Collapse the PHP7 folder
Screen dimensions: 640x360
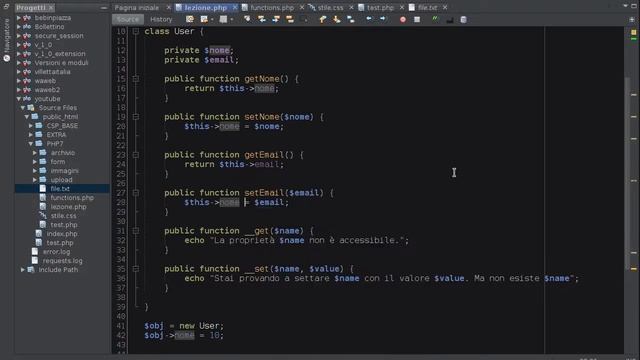31,143
